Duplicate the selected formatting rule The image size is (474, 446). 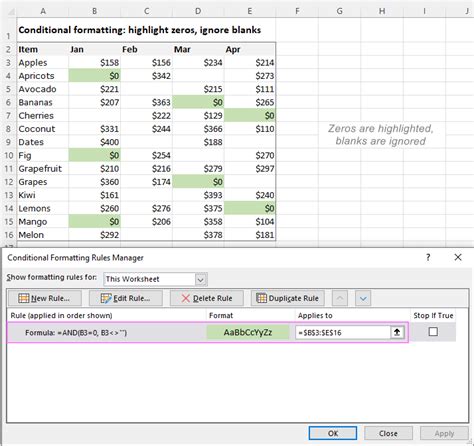[x=288, y=298]
